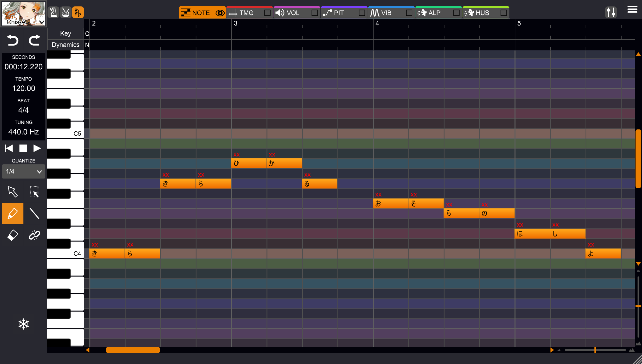Click vertical scroll up arrow

pyautogui.click(x=638, y=54)
